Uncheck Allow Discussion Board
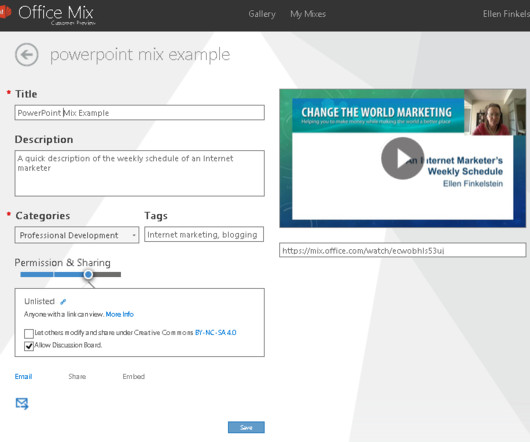This screenshot has height=442, width=530. pos(29,346)
